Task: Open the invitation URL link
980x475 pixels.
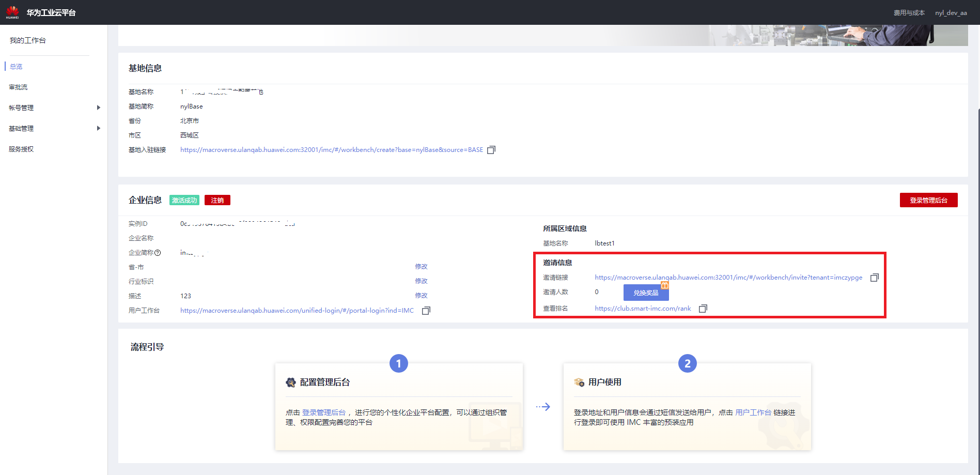Action: pyautogui.click(x=728, y=278)
